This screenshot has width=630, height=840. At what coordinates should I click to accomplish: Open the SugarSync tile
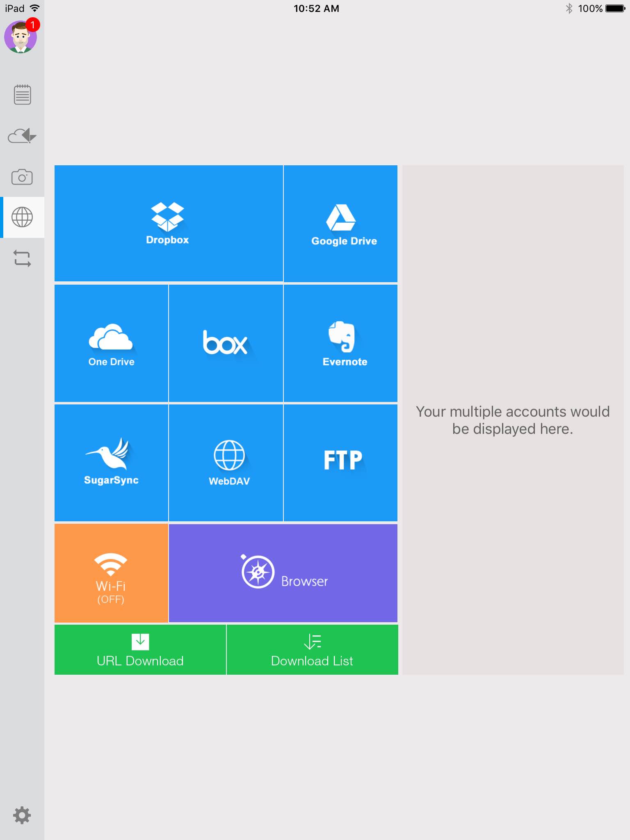(x=111, y=463)
